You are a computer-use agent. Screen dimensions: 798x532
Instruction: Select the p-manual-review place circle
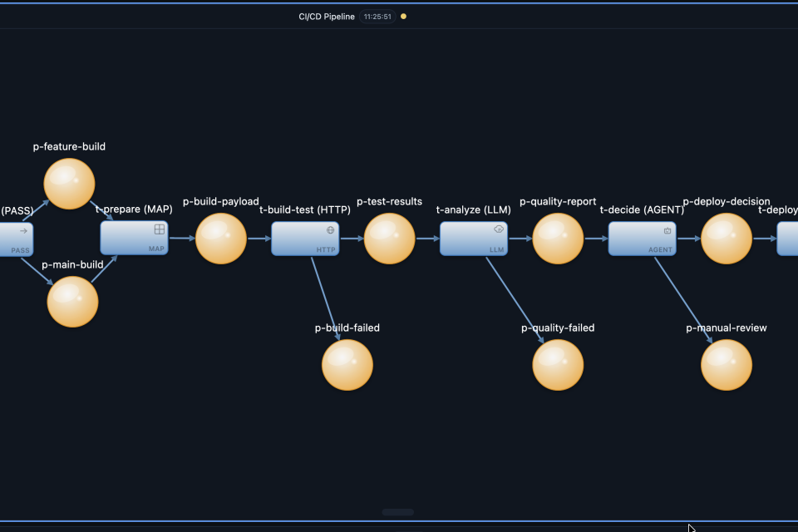[727, 365]
